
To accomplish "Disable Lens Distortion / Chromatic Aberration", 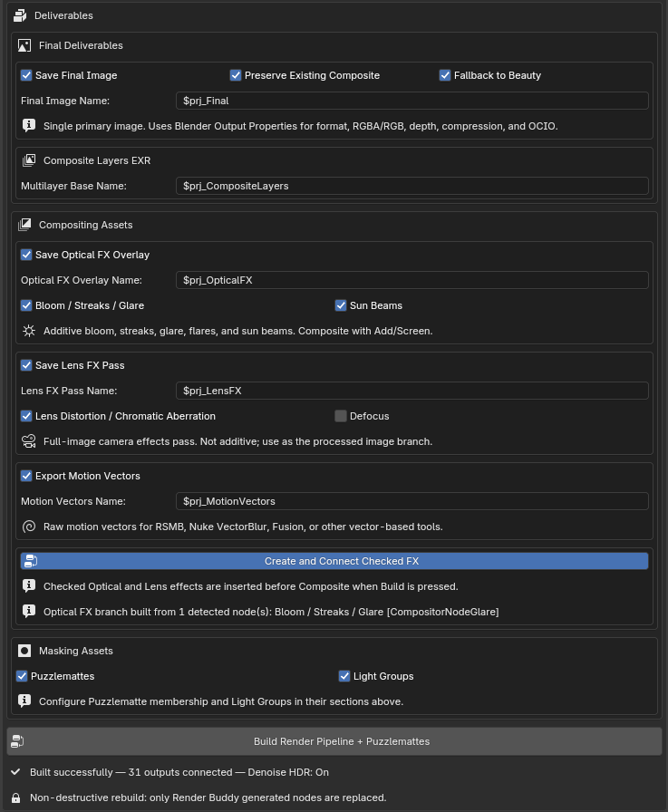I will [26, 416].
